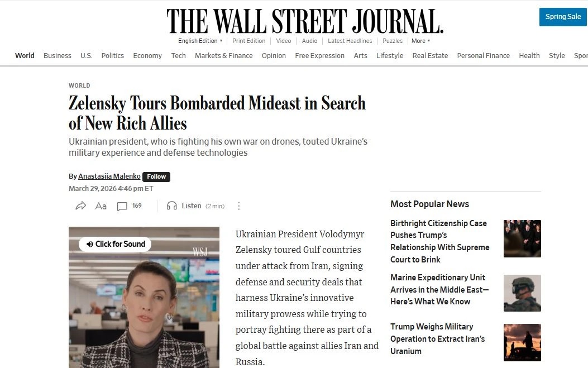588x368 pixels.
Task: Select Markets & Finance in navigation
Action: 223,56
